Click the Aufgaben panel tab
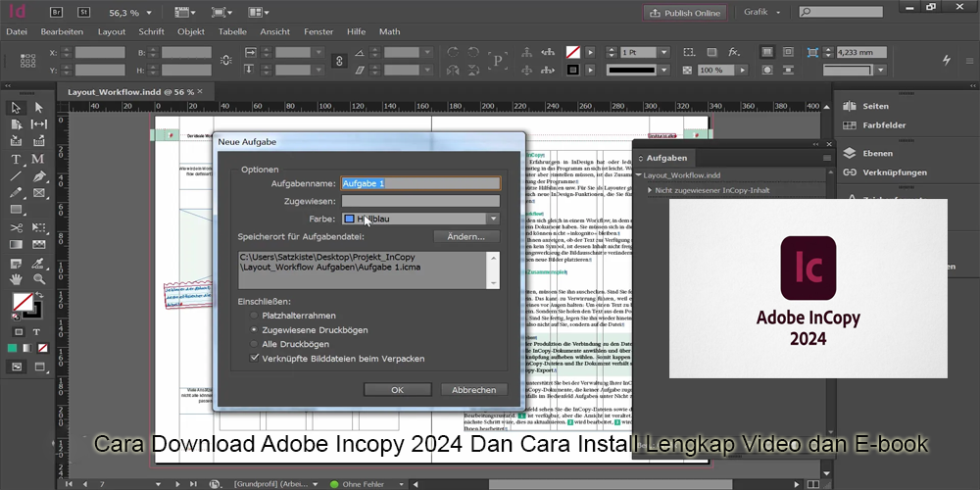This screenshot has width=980, height=490. click(666, 158)
